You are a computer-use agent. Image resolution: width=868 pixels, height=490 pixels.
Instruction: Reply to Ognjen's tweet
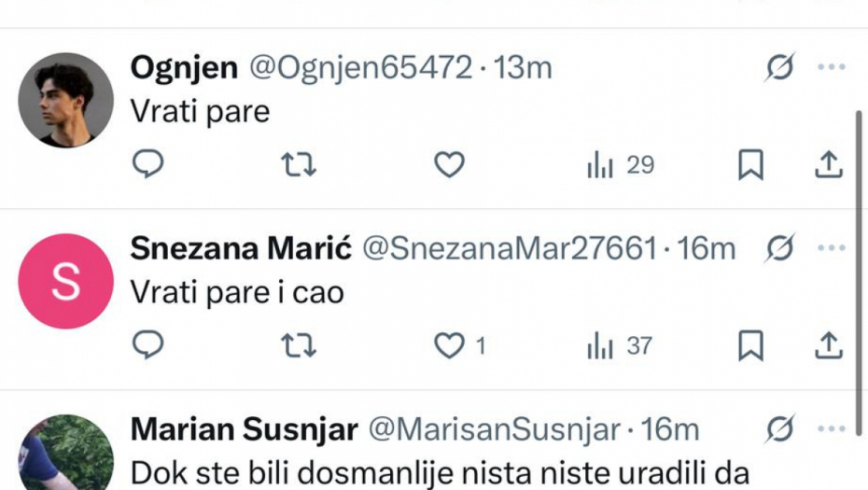147,165
